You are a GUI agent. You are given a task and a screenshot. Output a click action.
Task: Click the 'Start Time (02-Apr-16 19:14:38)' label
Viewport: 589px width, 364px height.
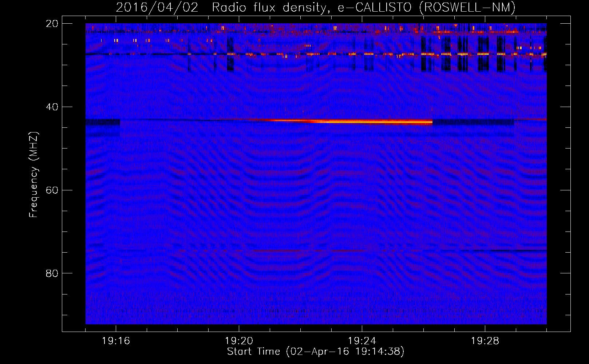[316, 352]
